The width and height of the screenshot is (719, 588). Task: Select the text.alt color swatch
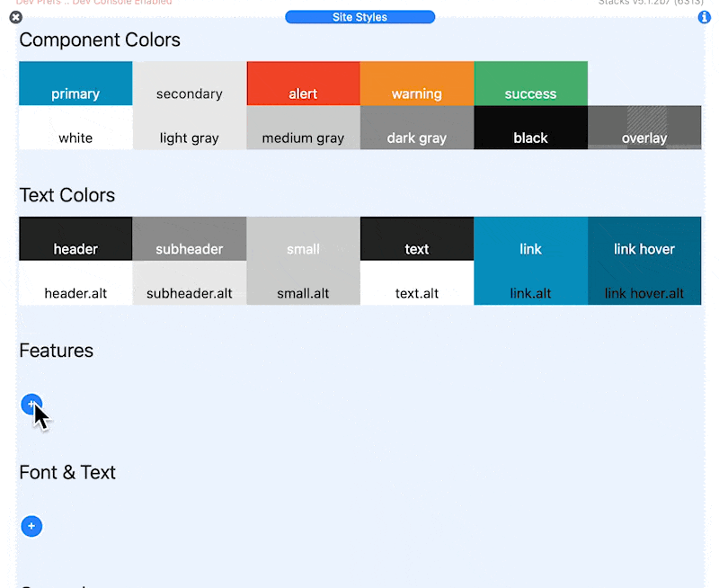(417, 283)
